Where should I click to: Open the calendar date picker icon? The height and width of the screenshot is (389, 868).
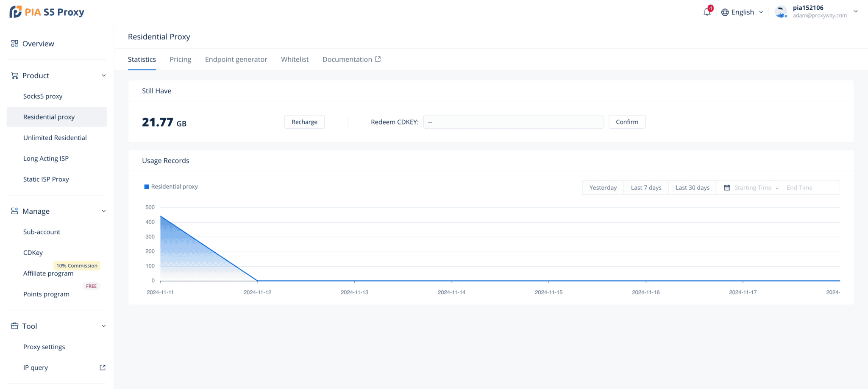727,187
